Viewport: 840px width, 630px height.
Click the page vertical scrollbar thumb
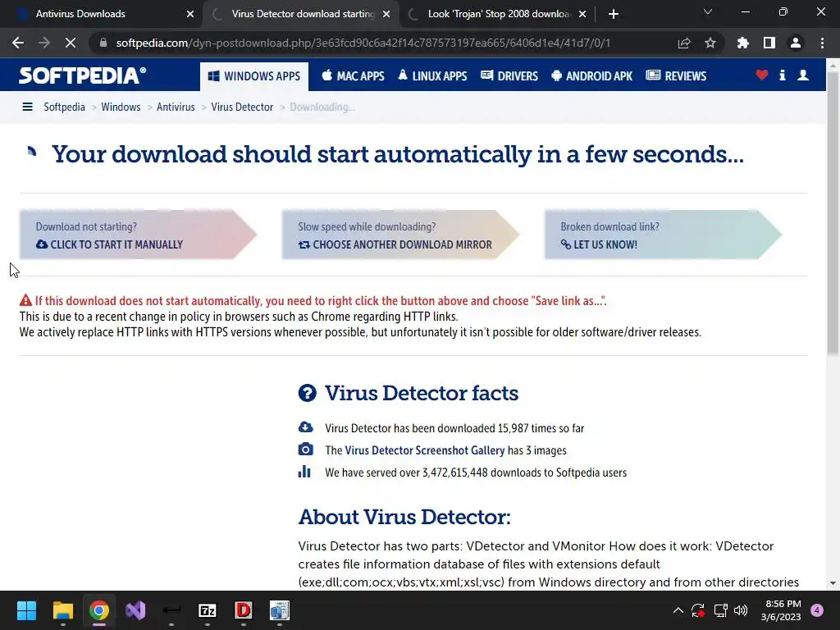coord(833,212)
